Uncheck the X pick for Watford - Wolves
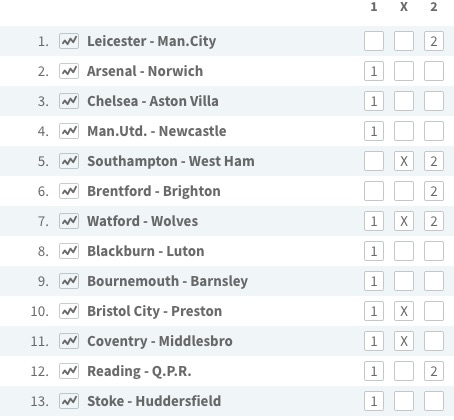The height and width of the screenshot is (420, 454). pyautogui.click(x=404, y=221)
